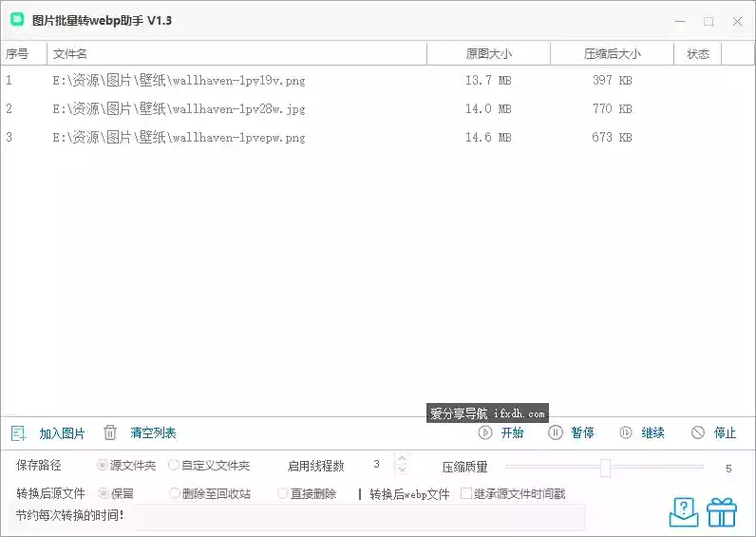
Task: Sort by 文件名 column header
Action: click(236, 53)
